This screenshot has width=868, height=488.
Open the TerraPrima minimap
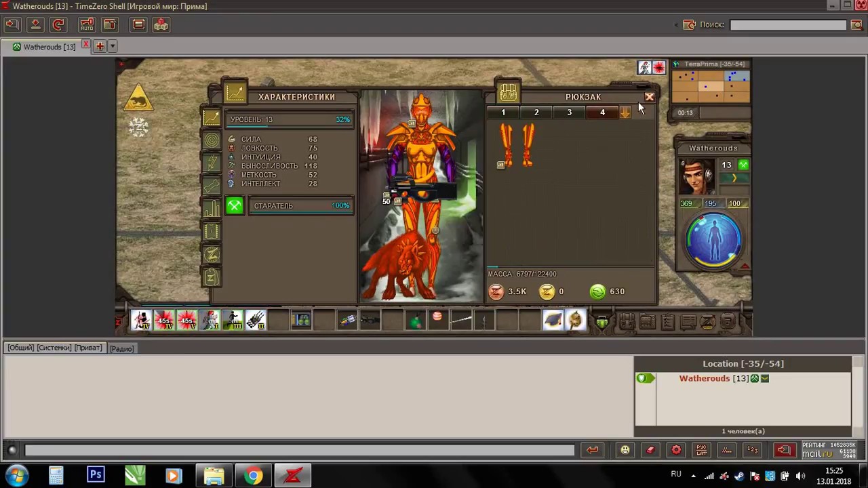[x=710, y=86]
